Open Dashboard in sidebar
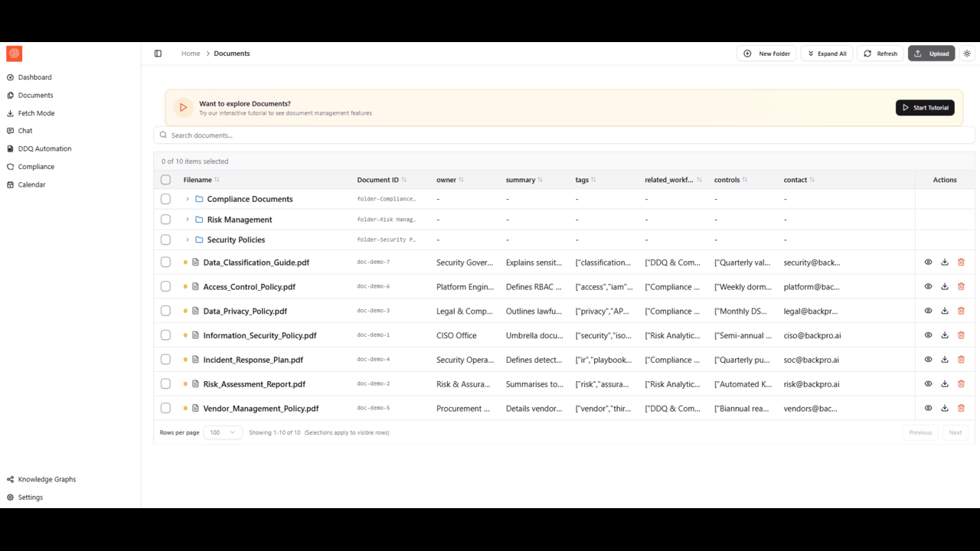Image resolution: width=980 pixels, height=551 pixels. (35, 77)
